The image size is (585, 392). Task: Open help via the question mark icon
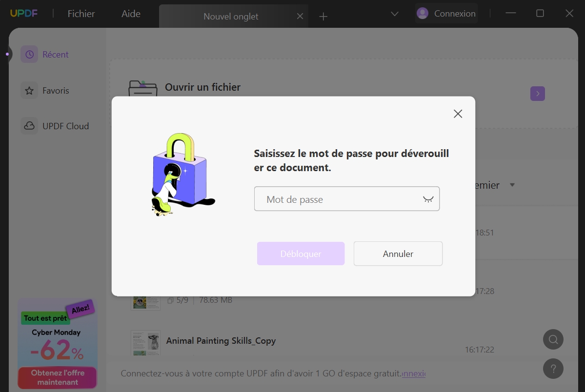tap(553, 369)
